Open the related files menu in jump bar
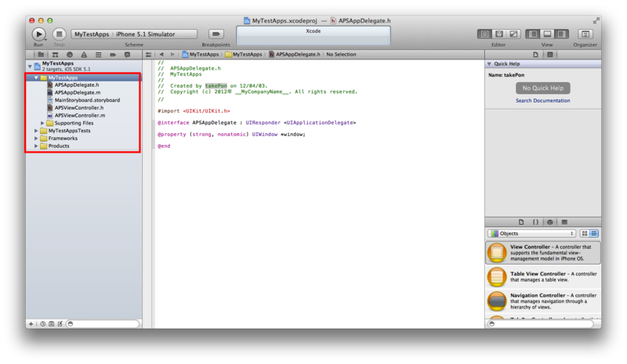627x364 pixels. tap(148, 55)
